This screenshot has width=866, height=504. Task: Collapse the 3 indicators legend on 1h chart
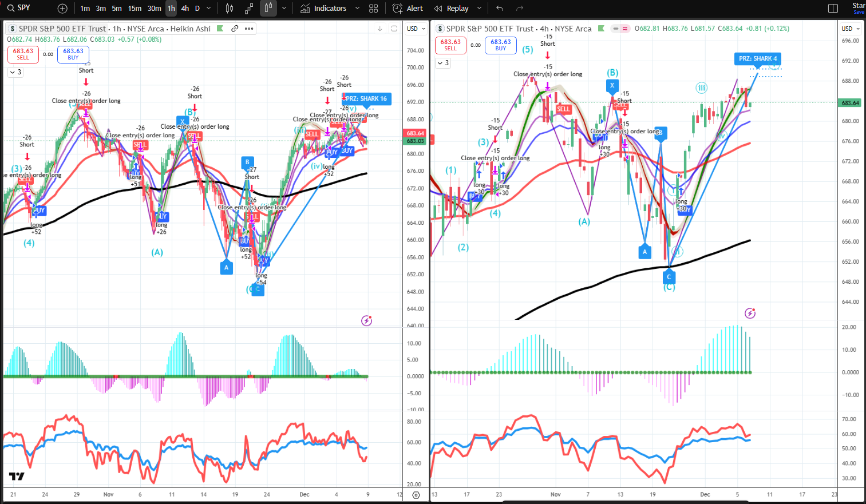click(x=15, y=72)
